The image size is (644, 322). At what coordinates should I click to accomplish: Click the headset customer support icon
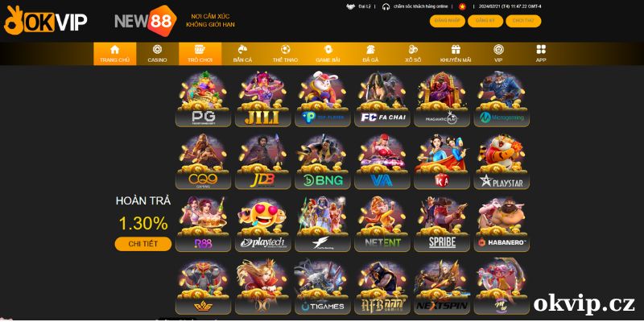[x=386, y=6]
